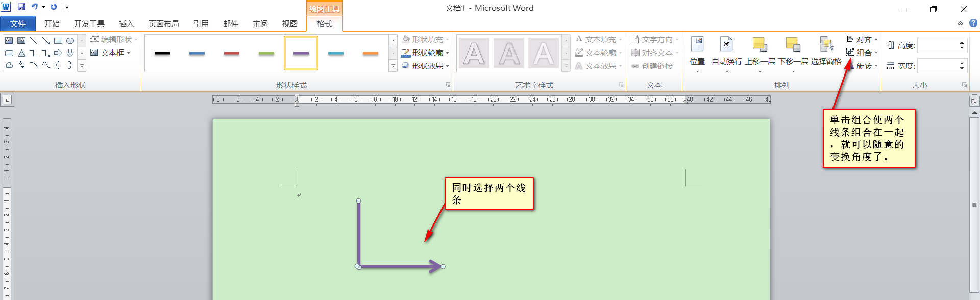Viewport: 980px width, 300px height.
Task: Click 下移一层 send backward button
Action: (x=793, y=54)
